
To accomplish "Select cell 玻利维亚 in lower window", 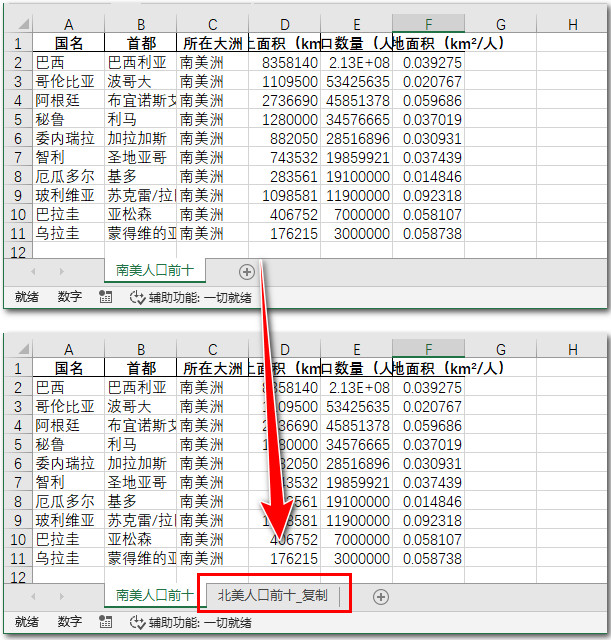I will pos(69,520).
